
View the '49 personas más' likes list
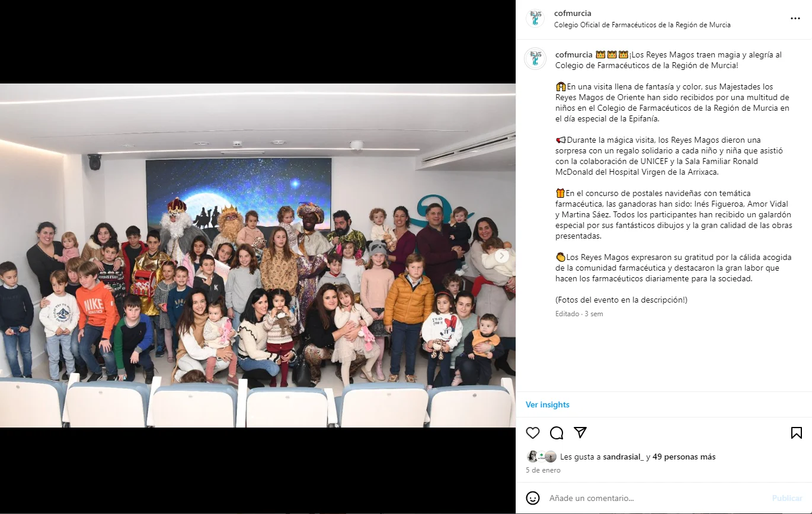[x=684, y=457]
